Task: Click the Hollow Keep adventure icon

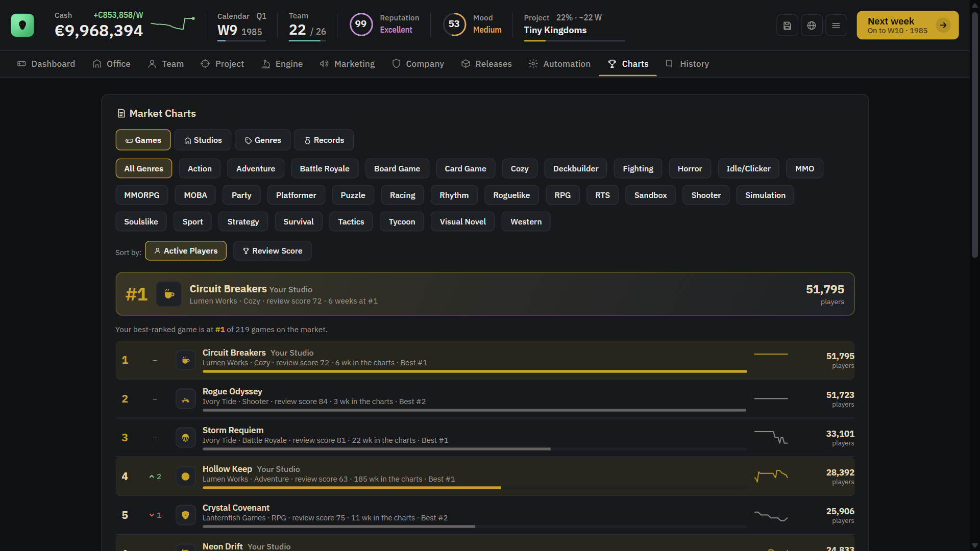Action: pos(186,477)
